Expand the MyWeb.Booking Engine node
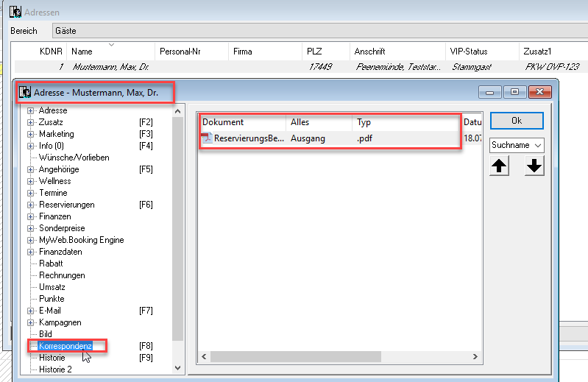The height and width of the screenshot is (382, 588). tap(30, 240)
